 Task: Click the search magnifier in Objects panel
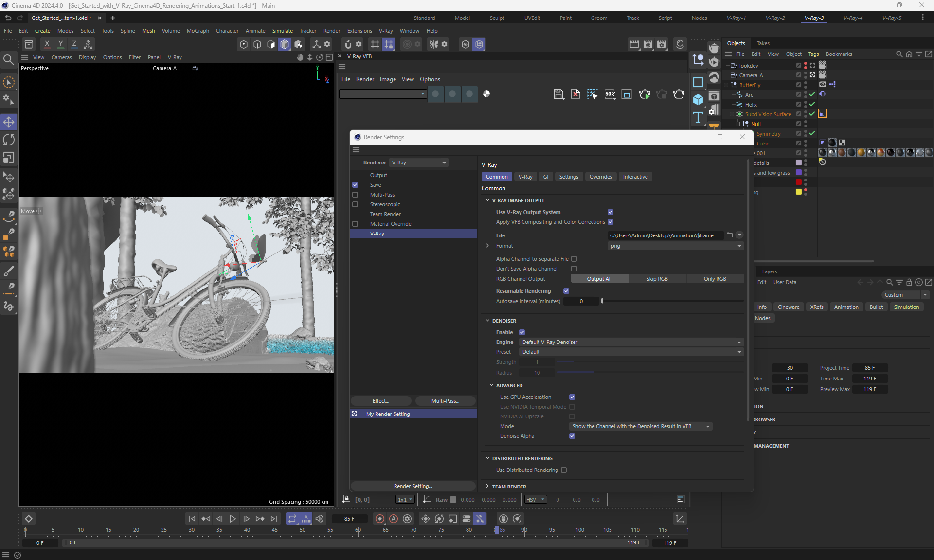click(x=899, y=54)
